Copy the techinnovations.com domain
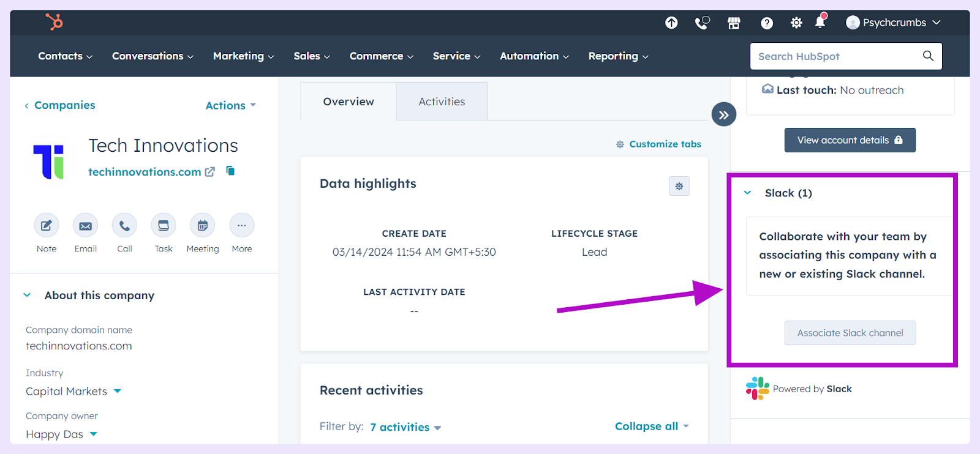Screen dimensions: 980x454 230,171
